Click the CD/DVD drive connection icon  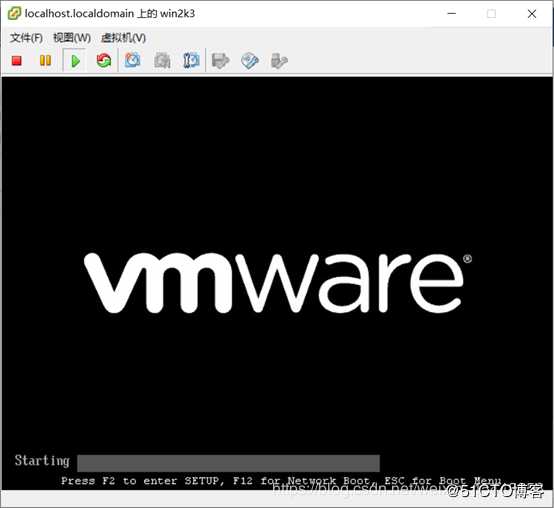point(250,61)
